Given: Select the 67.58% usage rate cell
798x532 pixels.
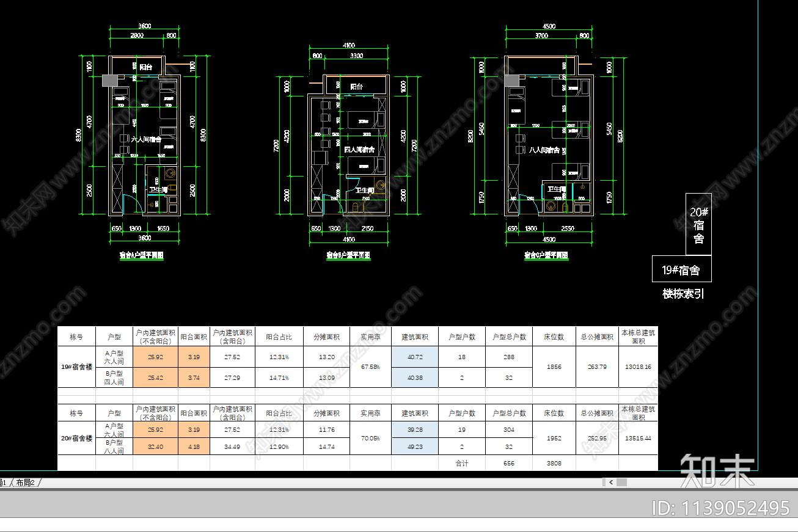Looking at the screenshot, I should tap(370, 367).
